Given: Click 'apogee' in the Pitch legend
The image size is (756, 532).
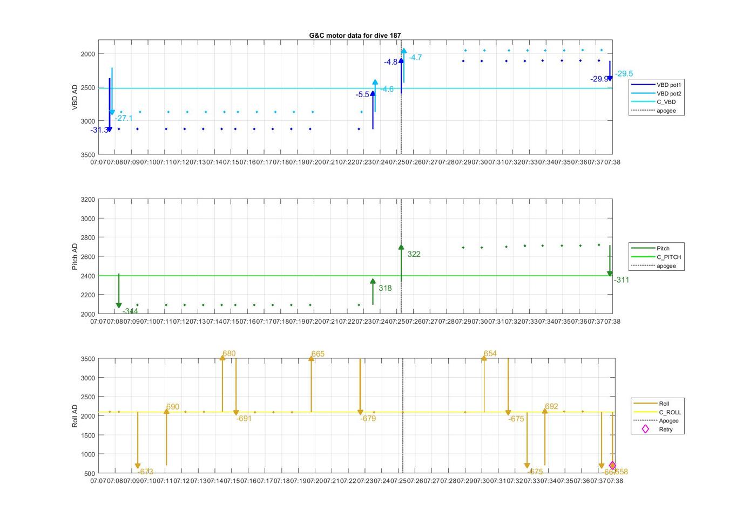Looking at the screenshot, I should (x=666, y=266).
